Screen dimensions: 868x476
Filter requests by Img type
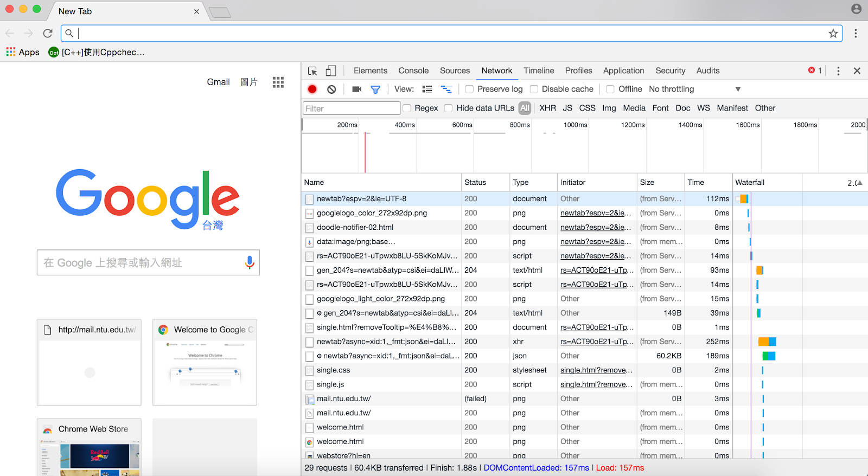pyautogui.click(x=609, y=108)
